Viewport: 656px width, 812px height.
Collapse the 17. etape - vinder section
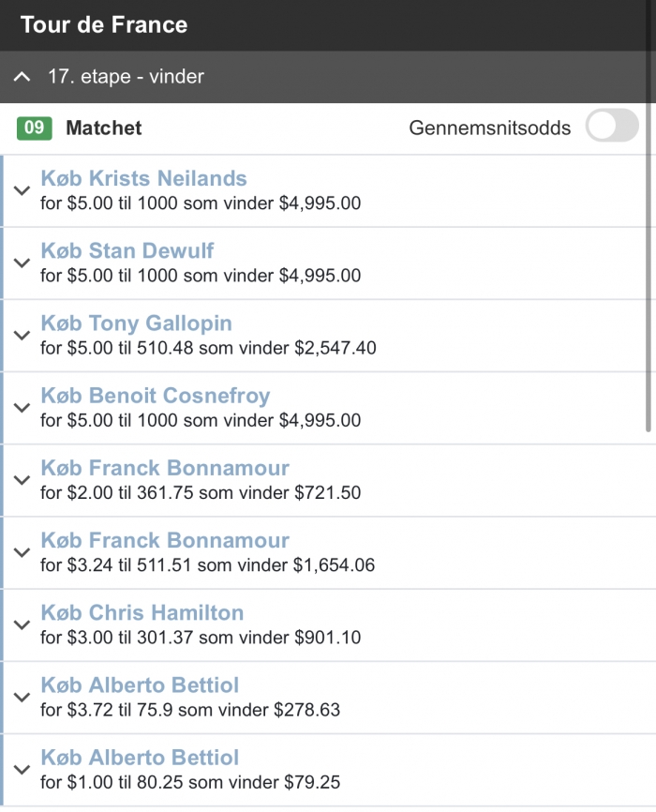click(x=22, y=77)
